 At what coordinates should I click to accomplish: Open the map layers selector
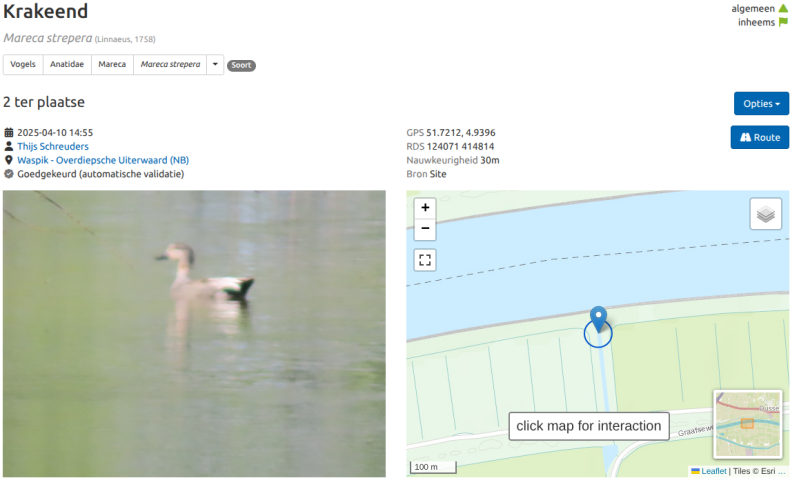click(x=765, y=214)
